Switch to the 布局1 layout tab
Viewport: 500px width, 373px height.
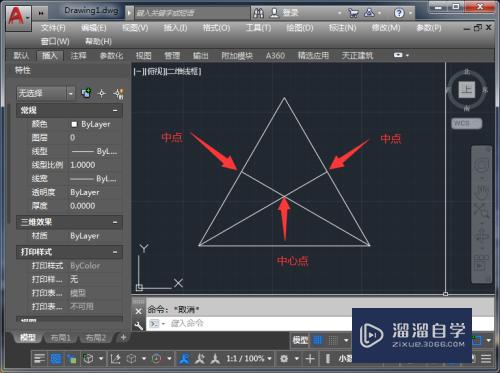tap(60, 338)
